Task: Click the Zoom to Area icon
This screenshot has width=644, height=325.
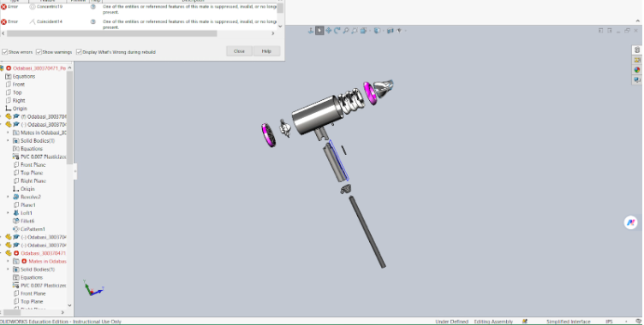Action: (x=355, y=31)
